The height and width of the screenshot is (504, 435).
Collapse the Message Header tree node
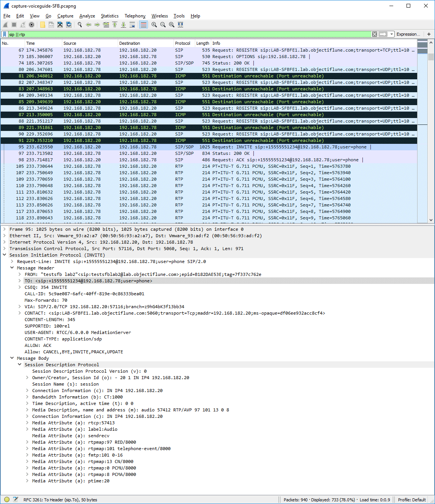(12, 268)
